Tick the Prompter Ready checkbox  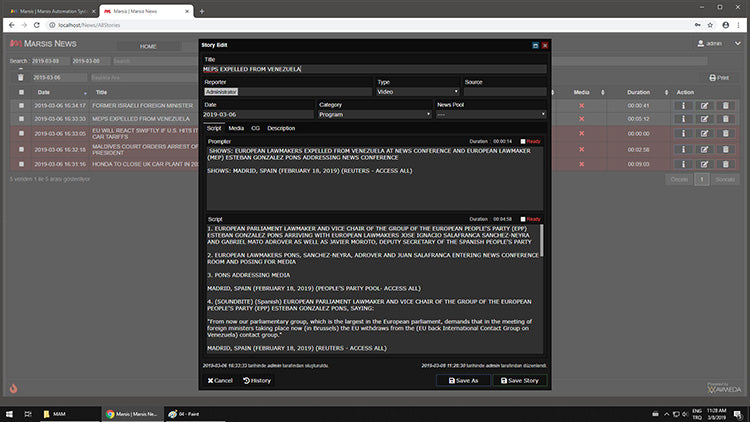click(522, 142)
